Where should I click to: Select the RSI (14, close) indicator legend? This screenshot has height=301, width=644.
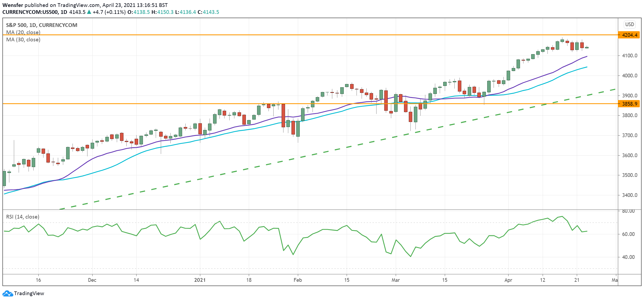point(23,217)
